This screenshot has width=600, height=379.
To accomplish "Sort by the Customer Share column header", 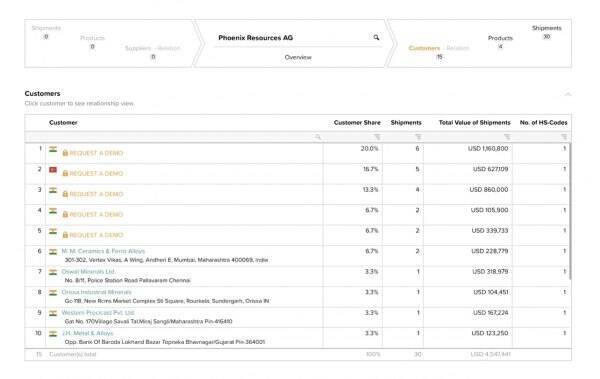I will (x=357, y=123).
